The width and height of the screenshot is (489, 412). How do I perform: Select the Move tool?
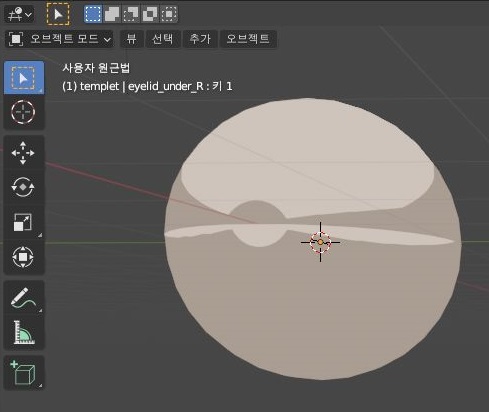coord(24,153)
